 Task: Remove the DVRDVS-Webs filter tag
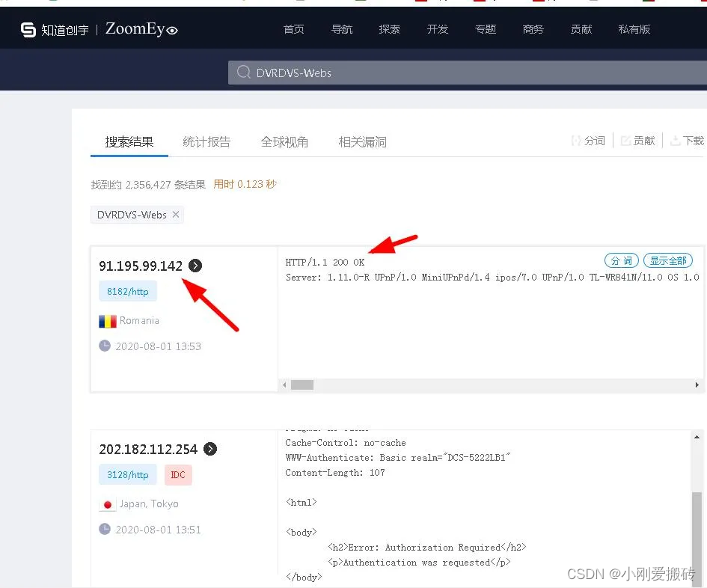click(x=176, y=215)
